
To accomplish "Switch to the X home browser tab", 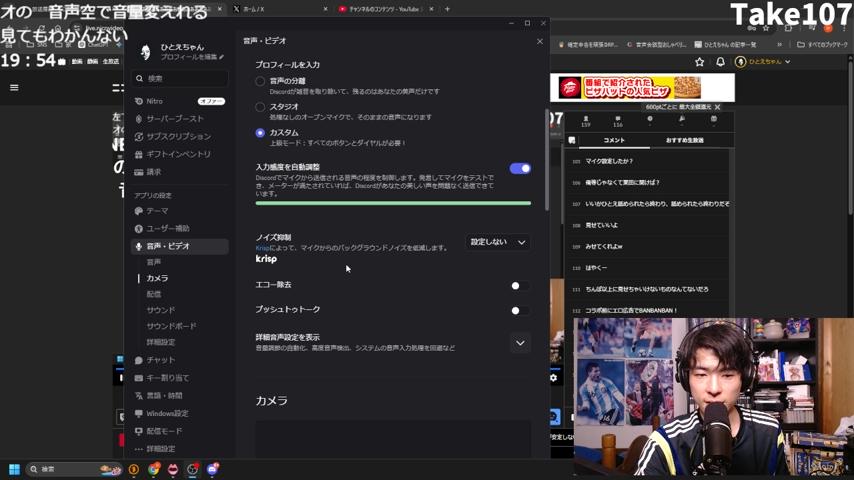I will [x=280, y=9].
